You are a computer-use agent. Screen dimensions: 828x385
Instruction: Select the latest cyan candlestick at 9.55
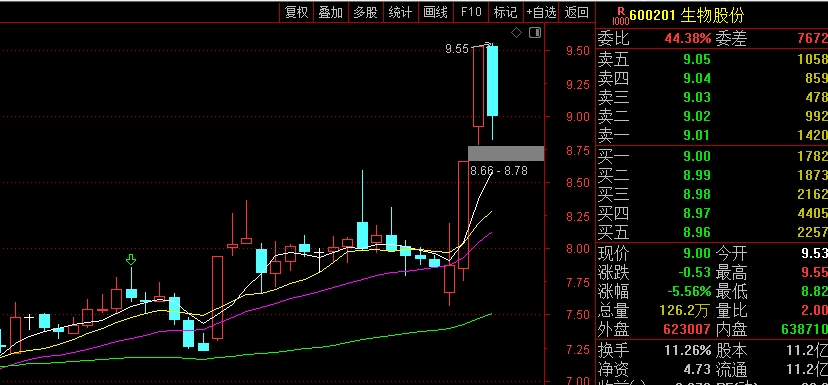pyautogui.click(x=492, y=81)
